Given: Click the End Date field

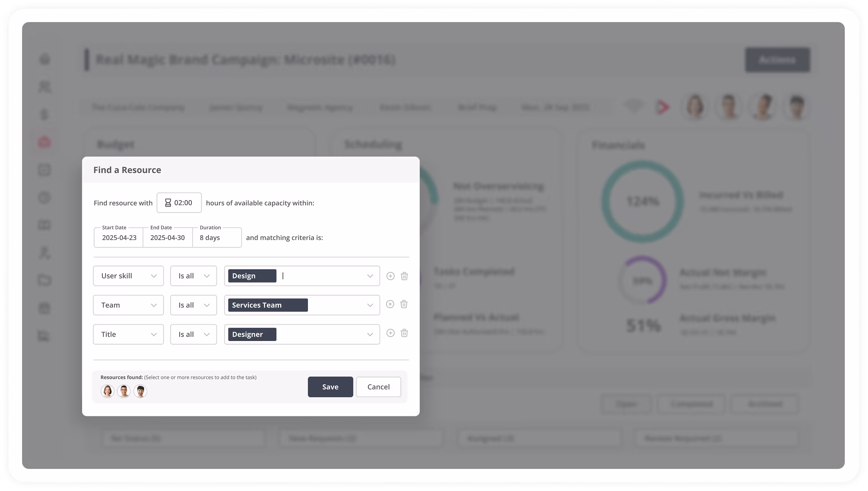Looking at the screenshot, I should click(168, 238).
